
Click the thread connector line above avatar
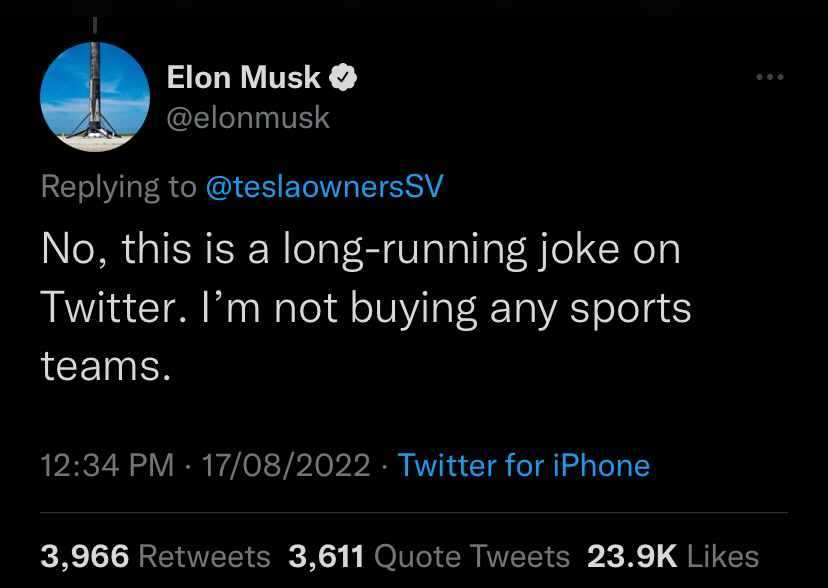(x=95, y=27)
